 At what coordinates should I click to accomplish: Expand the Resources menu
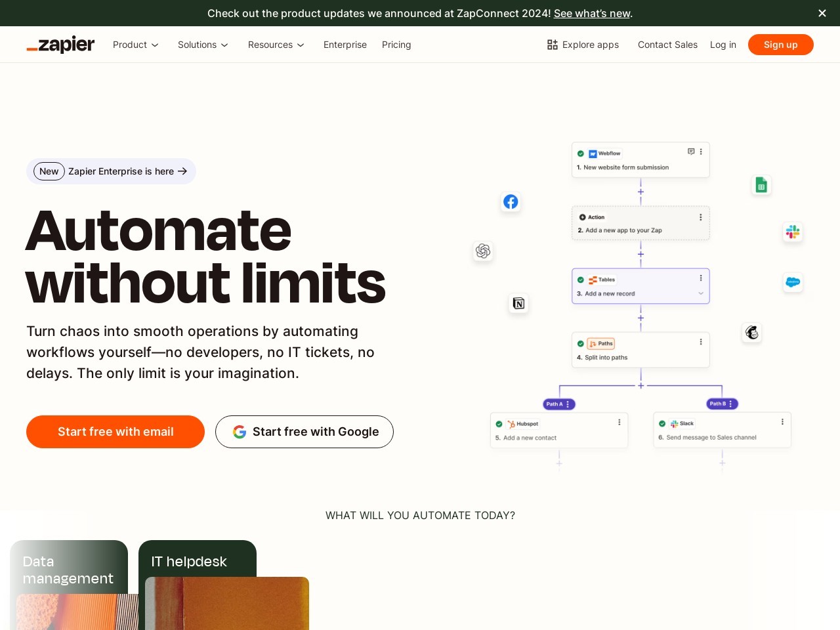(276, 45)
